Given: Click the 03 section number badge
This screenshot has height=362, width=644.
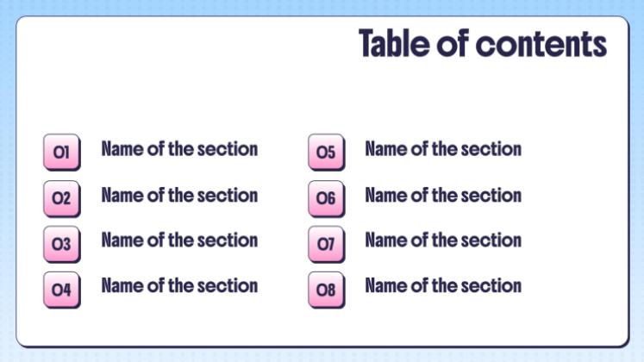Looking at the screenshot, I should (x=61, y=244).
